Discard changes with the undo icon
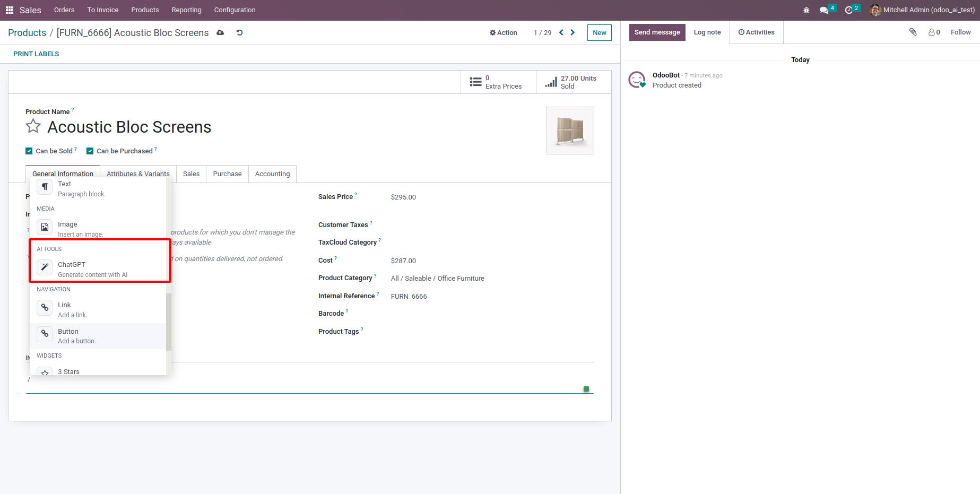 click(239, 33)
